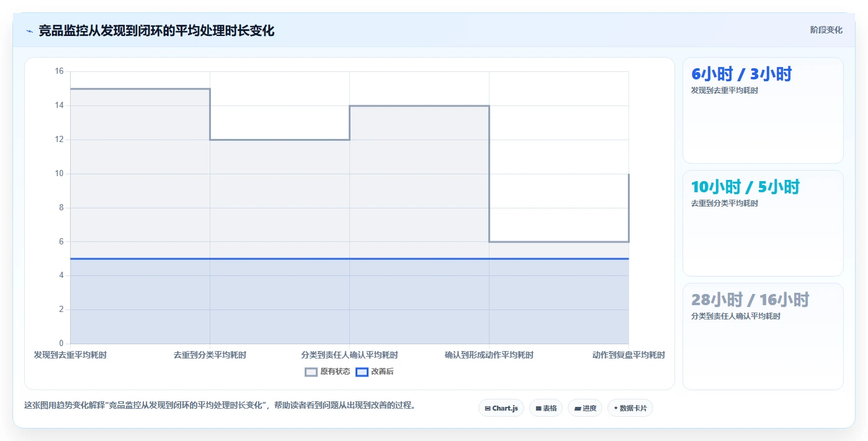Click the 去重到分类平均耗时 axis label
This screenshot has height=441, width=868.
click(x=210, y=355)
